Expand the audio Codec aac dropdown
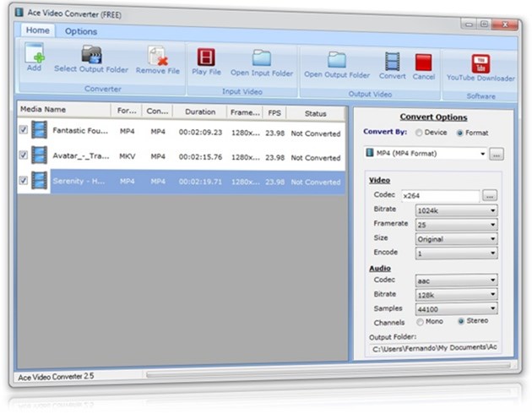532x414 pixels. pos(492,280)
